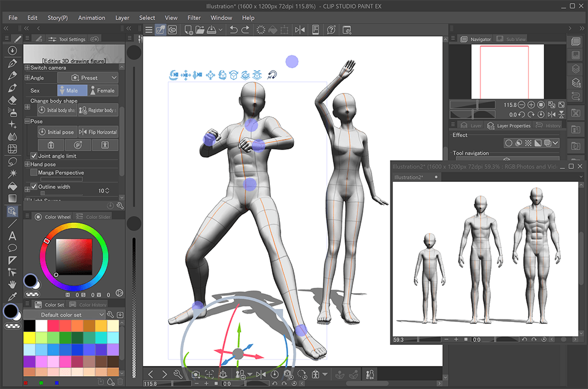
Task: Open the Animation menu
Action: pos(92,18)
